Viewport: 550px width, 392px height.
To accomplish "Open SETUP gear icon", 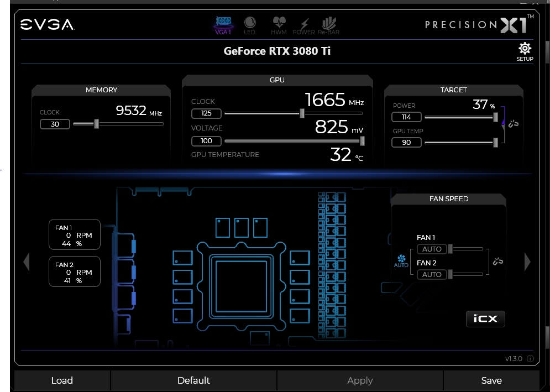I will point(525,51).
